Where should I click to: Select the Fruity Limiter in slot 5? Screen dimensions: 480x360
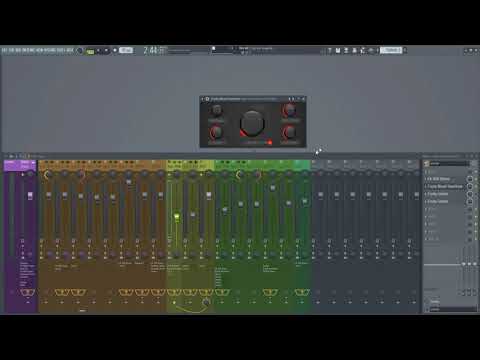pos(445,202)
